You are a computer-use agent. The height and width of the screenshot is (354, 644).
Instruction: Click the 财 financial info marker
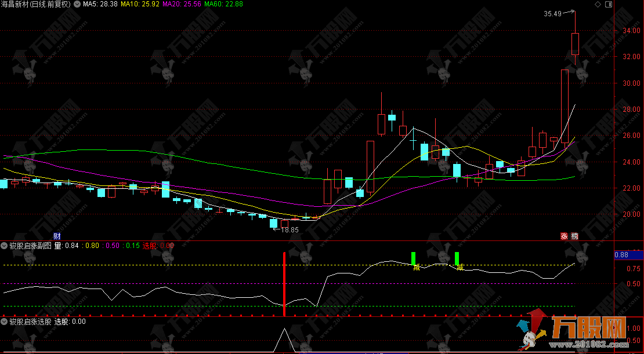tap(57, 236)
